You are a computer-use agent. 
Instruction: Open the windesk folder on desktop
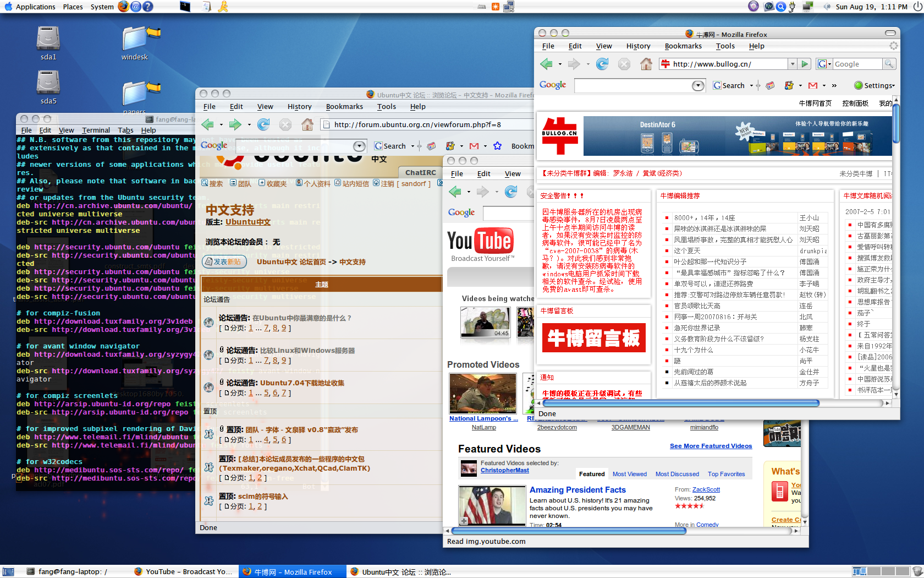[135, 43]
